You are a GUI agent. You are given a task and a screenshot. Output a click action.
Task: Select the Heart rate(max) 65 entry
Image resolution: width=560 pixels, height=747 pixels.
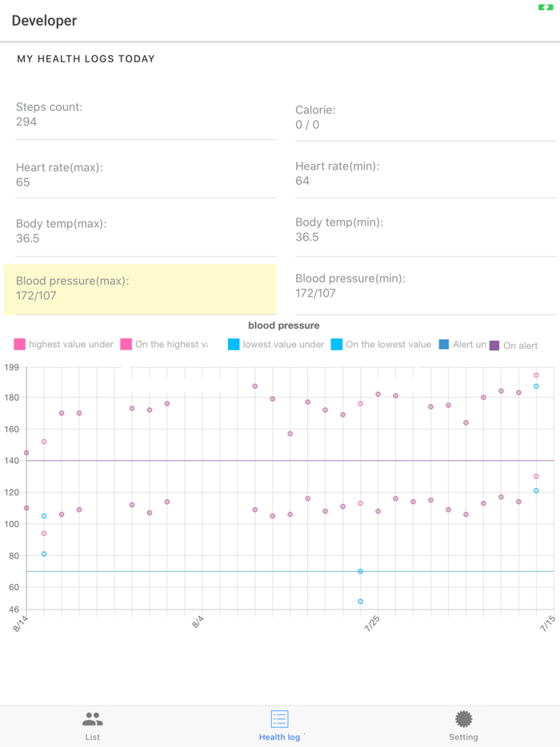point(146,175)
